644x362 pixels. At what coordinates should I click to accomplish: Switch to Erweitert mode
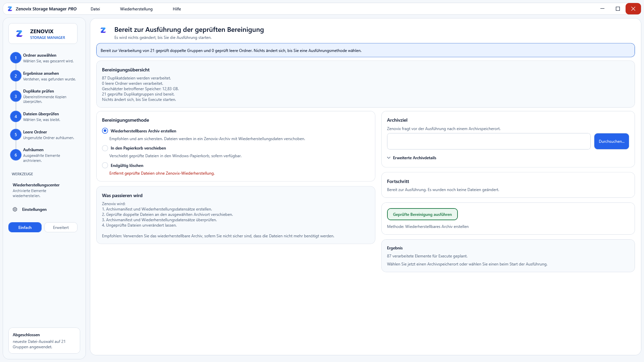coord(61,227)
